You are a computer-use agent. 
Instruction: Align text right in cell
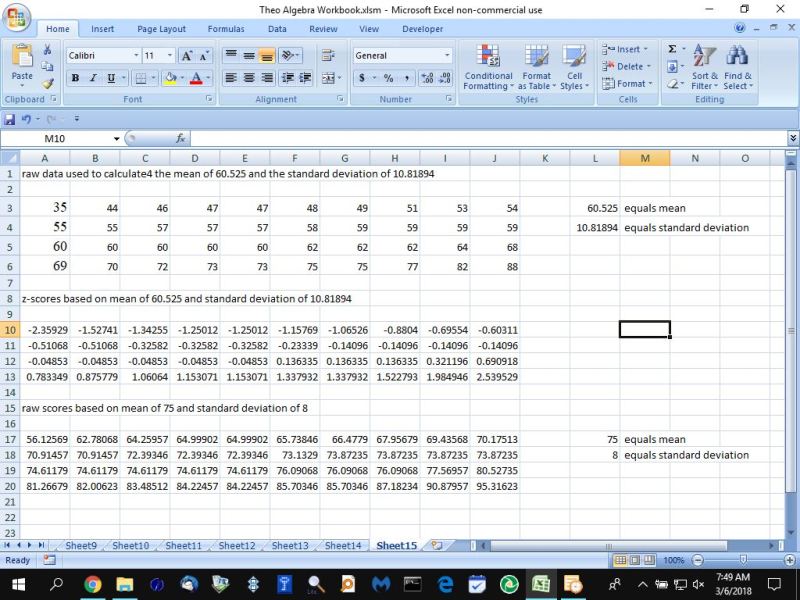266,78
